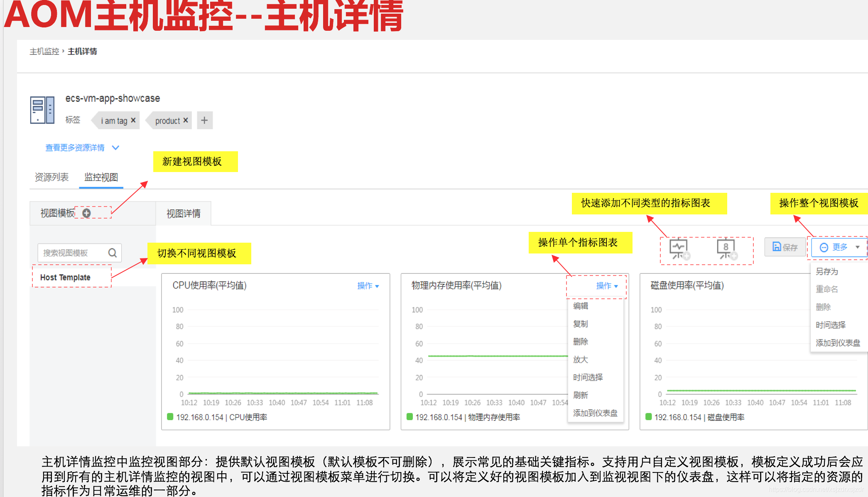Select 放大 in chart operation menu
Screen dimensions: 868x497
(x=581, y=359)
